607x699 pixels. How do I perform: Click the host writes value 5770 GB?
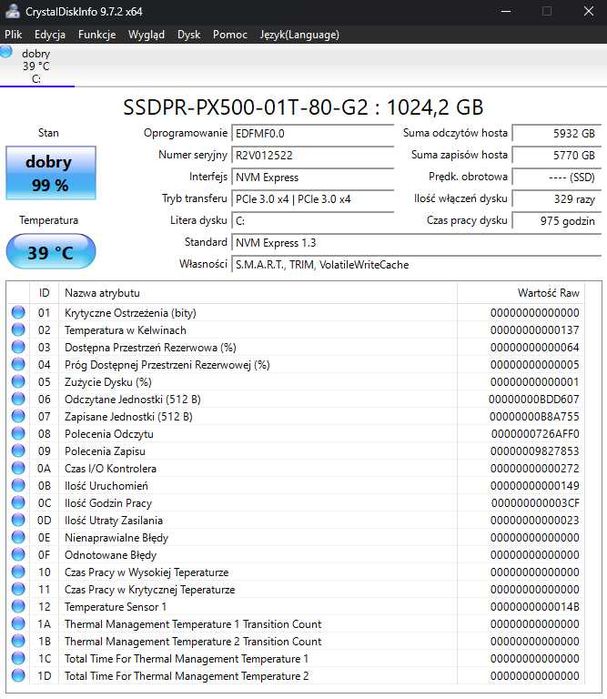[x=557, y=155]
